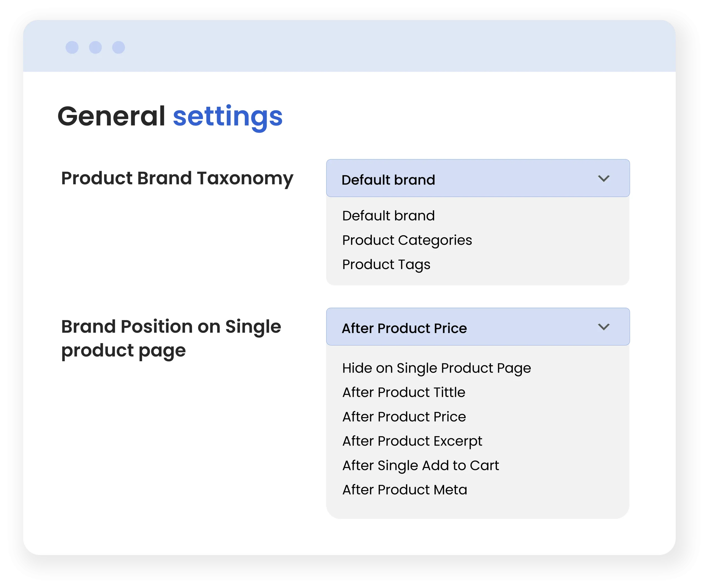Click the first window control dot

point(72,48)
